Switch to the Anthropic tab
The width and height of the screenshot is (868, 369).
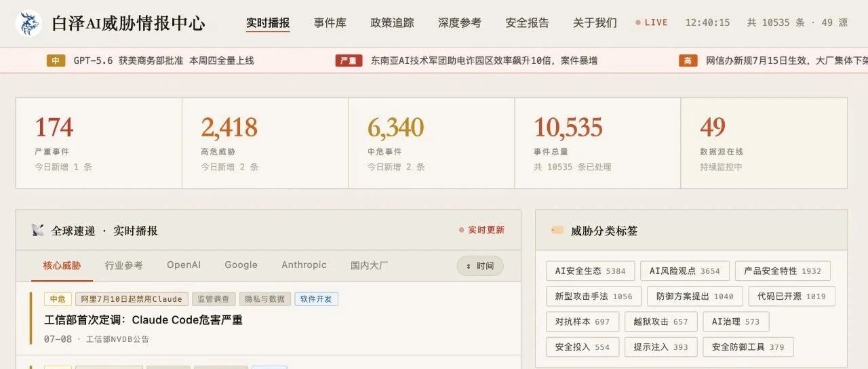tap(304, 265)
